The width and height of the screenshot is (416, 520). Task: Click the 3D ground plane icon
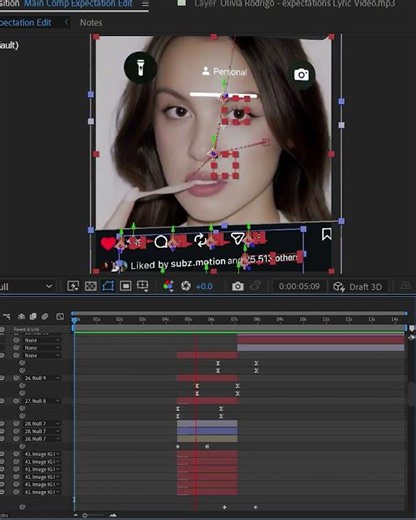[405, 286]
